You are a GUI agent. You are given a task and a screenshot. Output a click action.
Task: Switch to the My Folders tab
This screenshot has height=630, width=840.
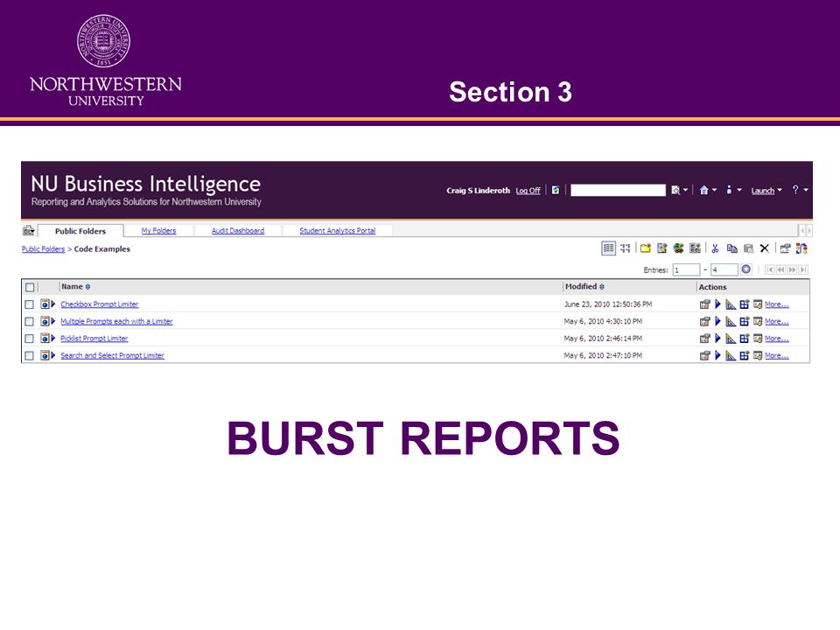coord(158,230)
